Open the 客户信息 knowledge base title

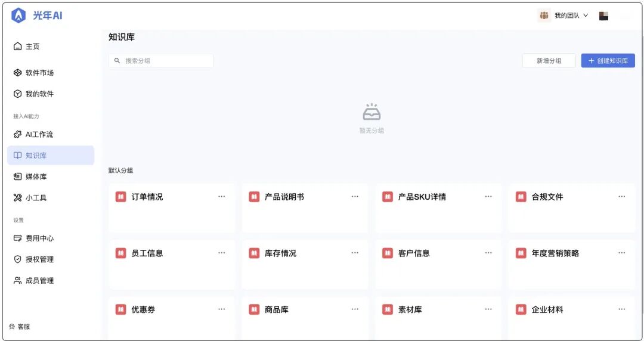[414, 253]
